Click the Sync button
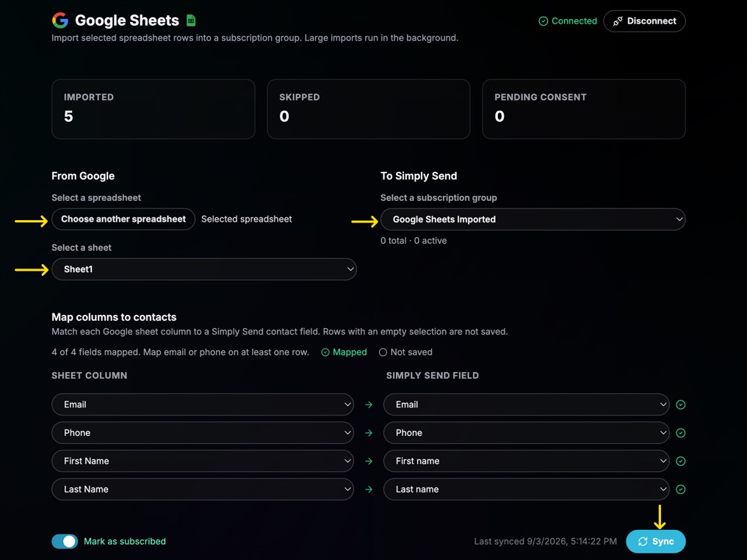The height and width of the screenshot is (560, 747). [x=655, y=542]
